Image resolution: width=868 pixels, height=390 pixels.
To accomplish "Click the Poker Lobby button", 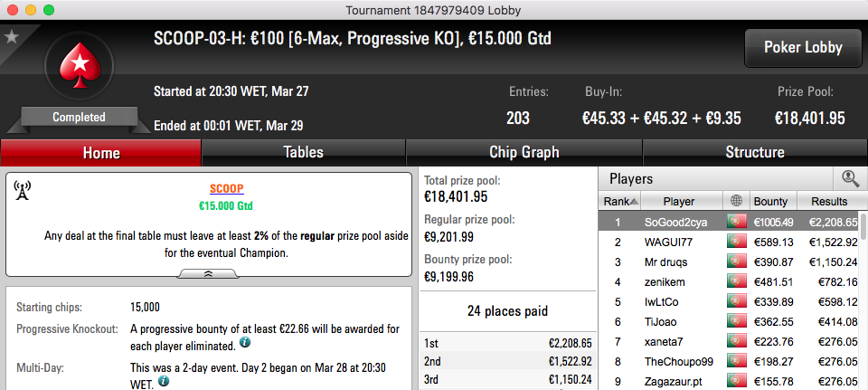I will coord(803,48).
